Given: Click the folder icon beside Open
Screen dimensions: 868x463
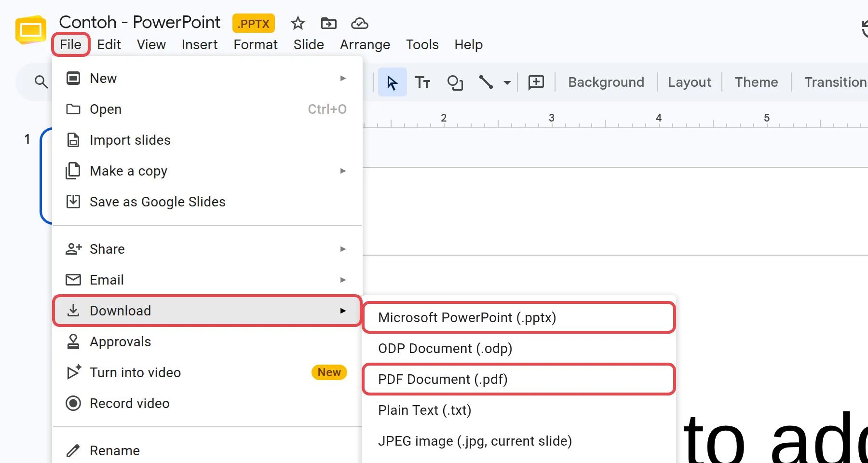Looking at the screenshot, I should (x=73, y=109).
